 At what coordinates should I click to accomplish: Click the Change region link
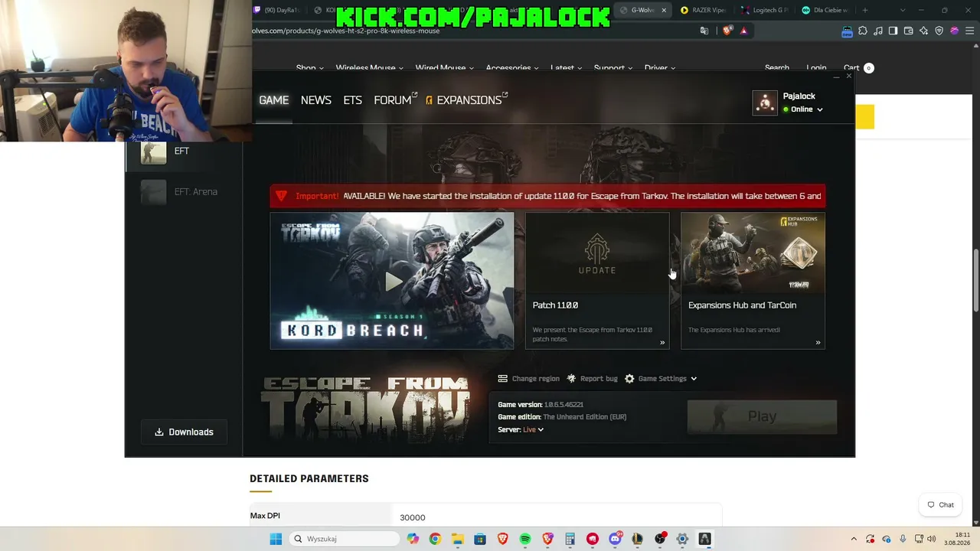536,379
